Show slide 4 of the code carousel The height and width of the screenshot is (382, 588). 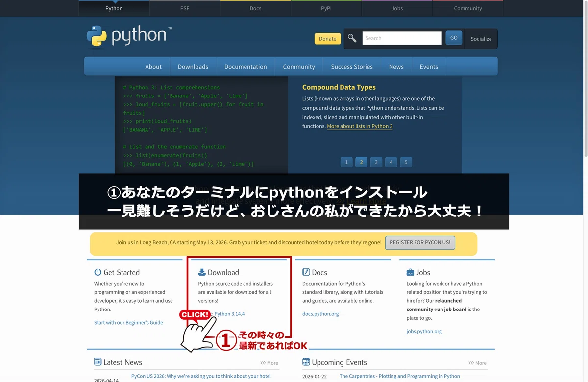click(391, 162)
